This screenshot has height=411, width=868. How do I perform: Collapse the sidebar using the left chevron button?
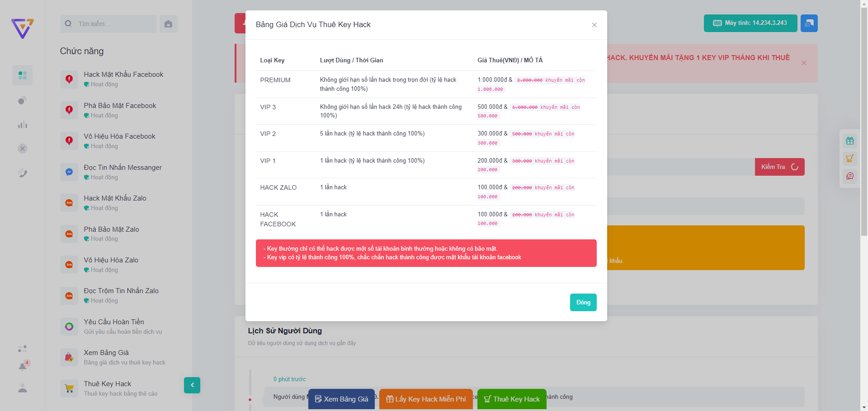192,385
